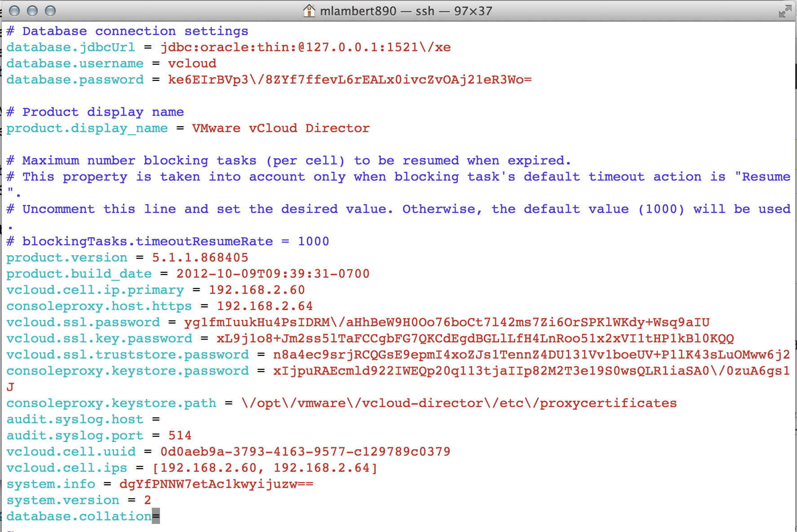797x532 pixels.
Task: Enter full screen with top-right arrows icon
Action: [x=784, y=11]
